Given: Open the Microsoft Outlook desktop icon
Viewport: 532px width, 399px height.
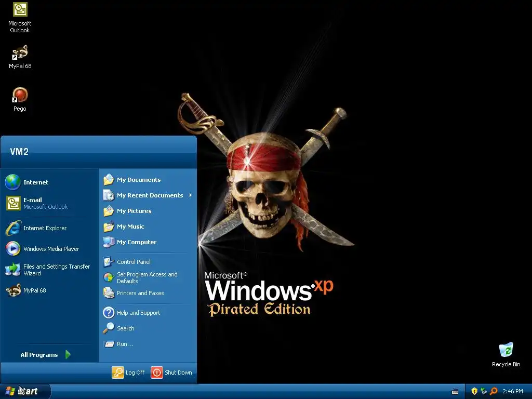Looking at the screenshot, I should [20, 18].
